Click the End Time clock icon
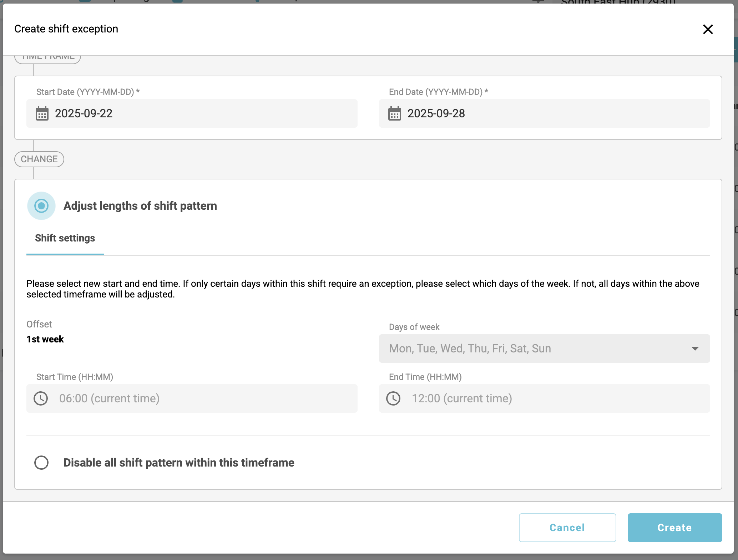Image resolution: width=738 pixels, height=560 pixels. coord(393,398)
